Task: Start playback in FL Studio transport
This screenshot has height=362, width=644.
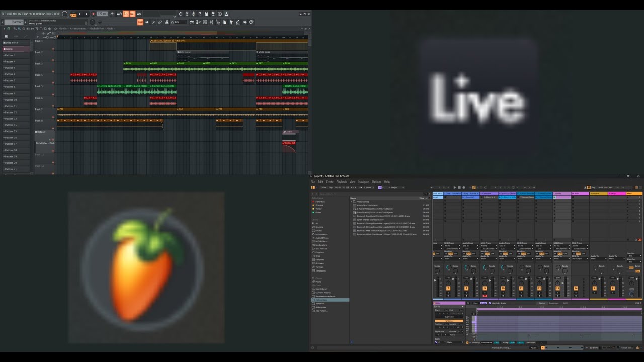Action: [79, 14]
